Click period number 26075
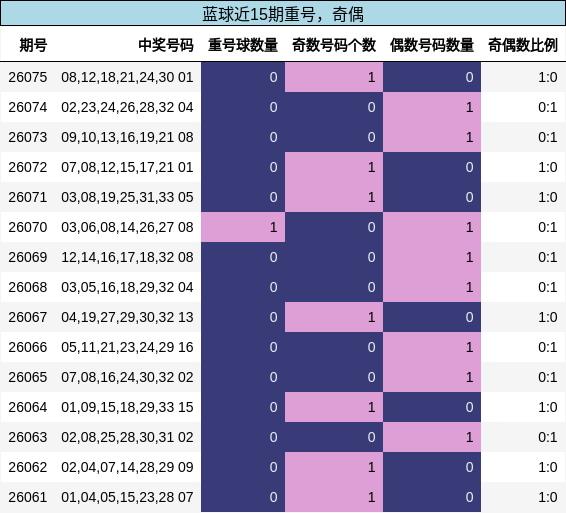566x513 pixels. pos(28,77)
